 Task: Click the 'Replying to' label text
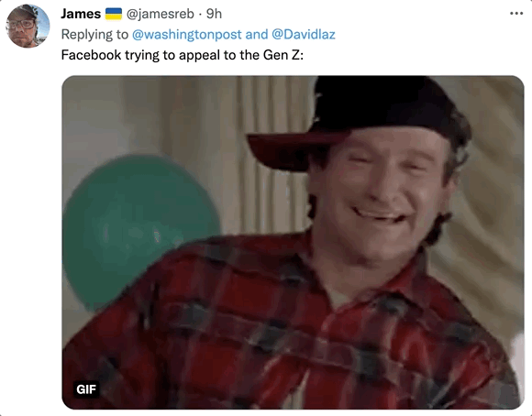[94, 35]
